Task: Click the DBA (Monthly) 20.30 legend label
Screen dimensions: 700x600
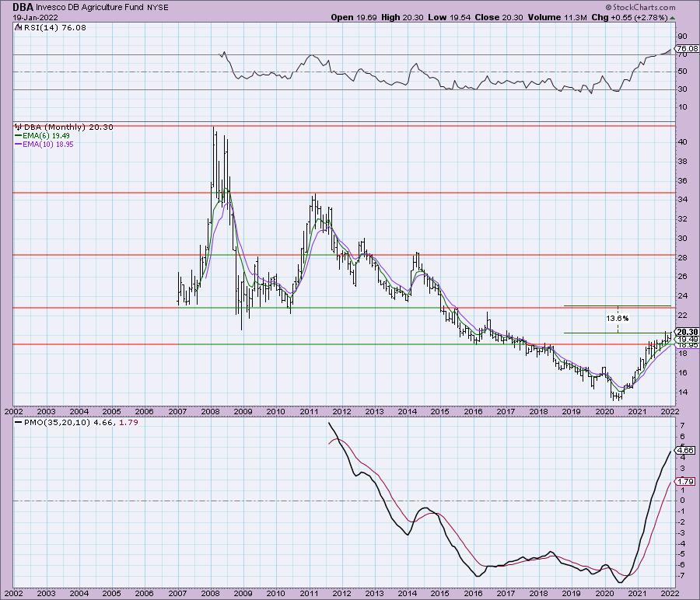Action: click(68, 127)
